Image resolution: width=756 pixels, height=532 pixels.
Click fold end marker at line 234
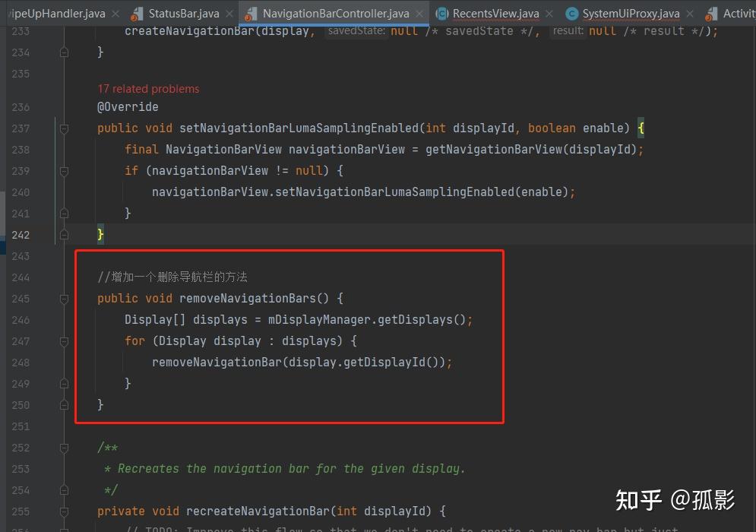pos(64,52)
